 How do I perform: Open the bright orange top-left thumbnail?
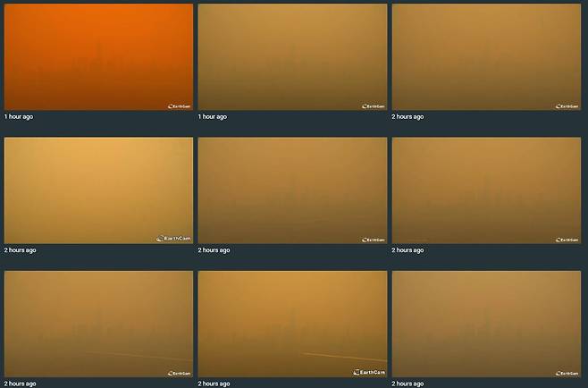tap(98, 56)
